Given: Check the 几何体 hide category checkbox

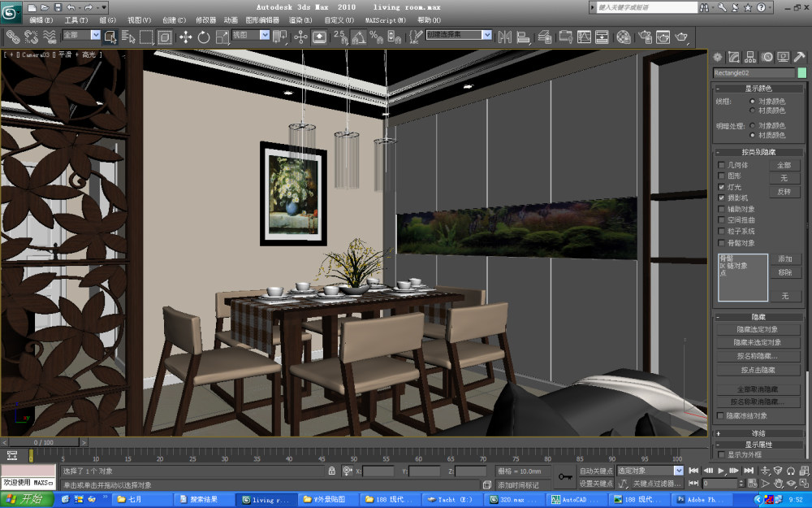Looking at the screenshot, I should (x=721, y=165).
